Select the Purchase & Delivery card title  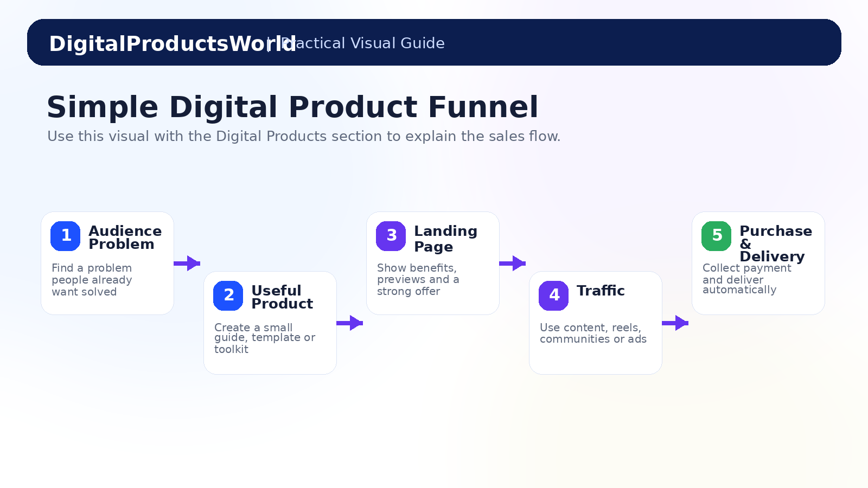776,243
